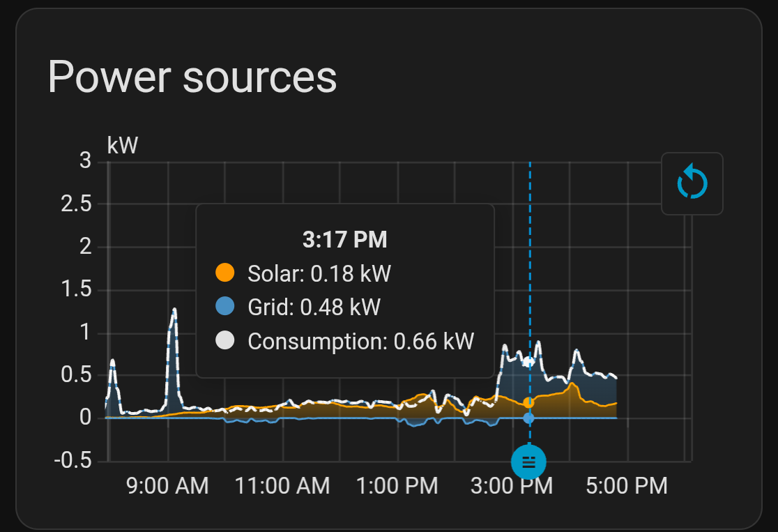Click the 3:17 PM tooltip header

(344, 241)
